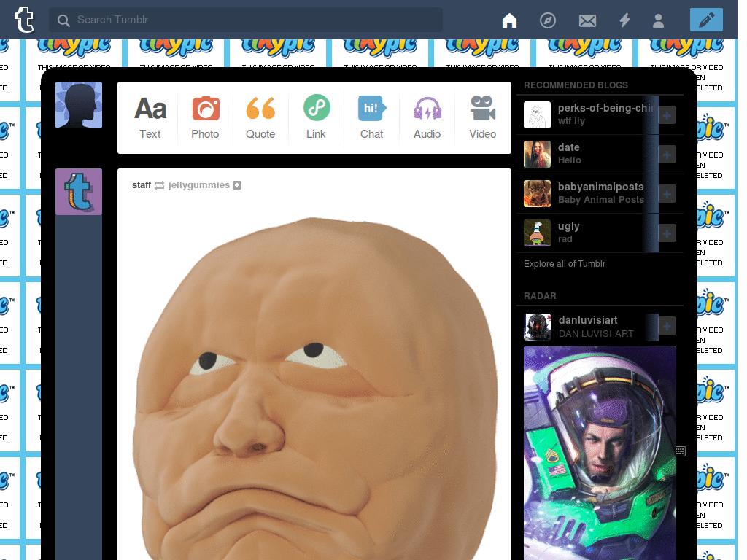Follow perks-of-being-chi with plus button
Image resolution: width=747 pixels, height=560 pixels.
point(667,115)
